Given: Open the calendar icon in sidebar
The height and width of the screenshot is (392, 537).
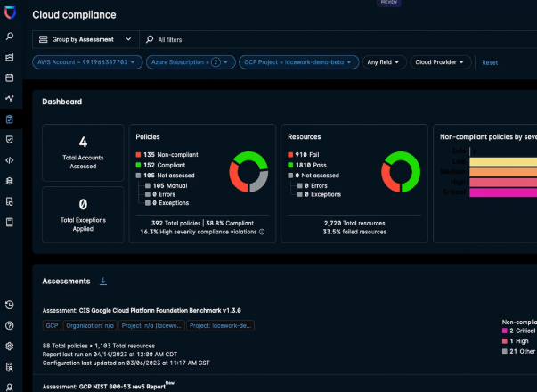Looking at the screenshot, I should pyautogui.click(x=10, y=78).
